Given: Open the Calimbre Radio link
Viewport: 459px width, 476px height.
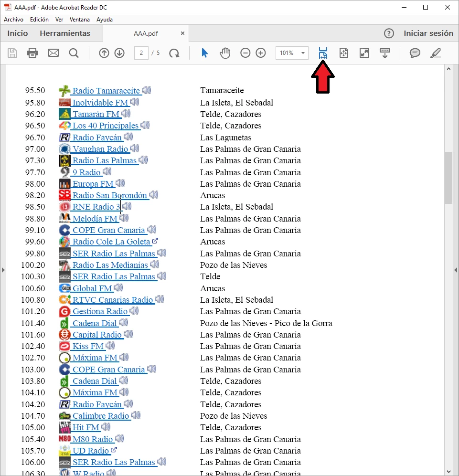Looking at the screenshot, I should coord(101,415).
